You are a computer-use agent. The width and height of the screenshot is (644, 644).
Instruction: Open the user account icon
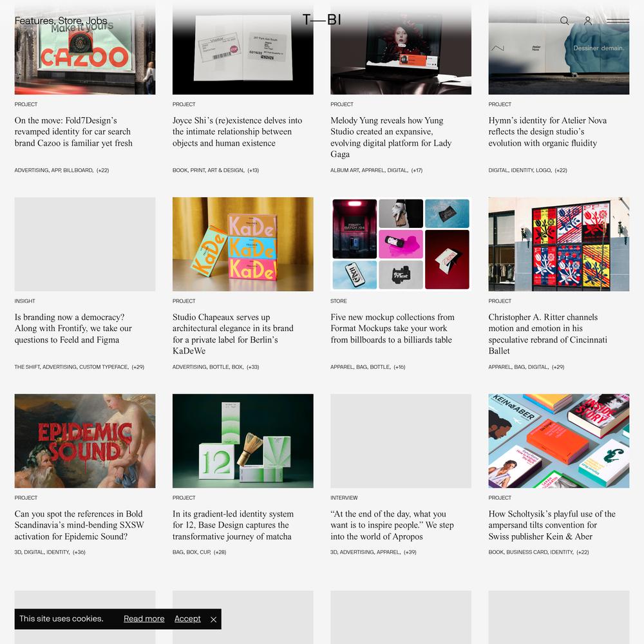588,21
